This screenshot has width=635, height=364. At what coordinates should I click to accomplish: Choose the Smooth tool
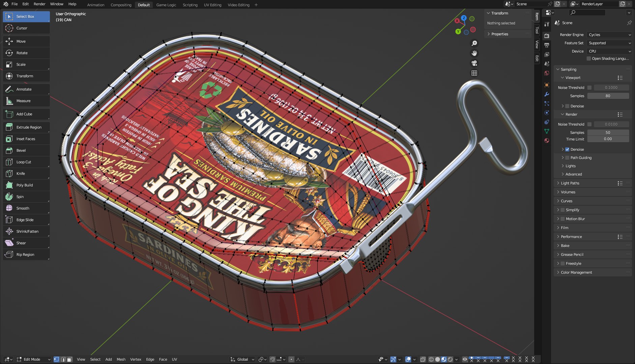tap(26, 208)
